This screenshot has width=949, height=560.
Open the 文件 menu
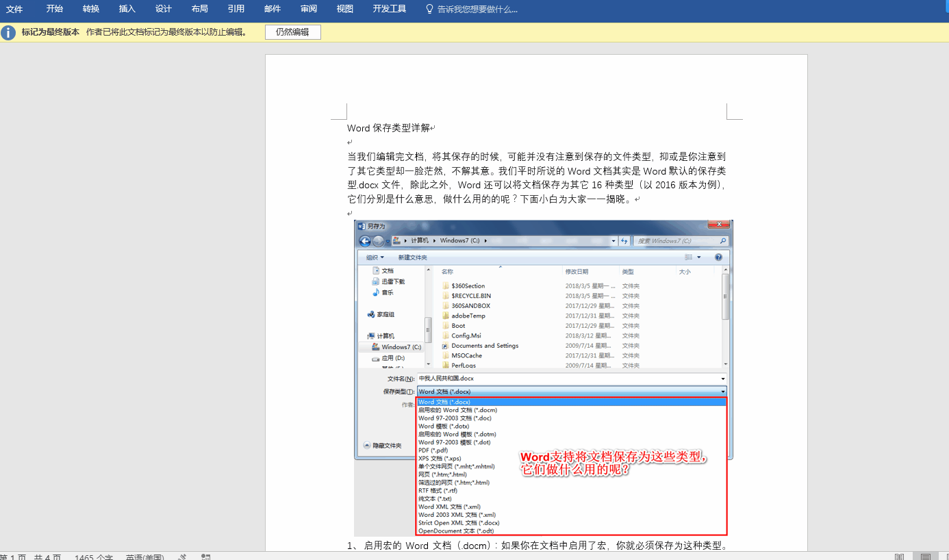(14, 9)
